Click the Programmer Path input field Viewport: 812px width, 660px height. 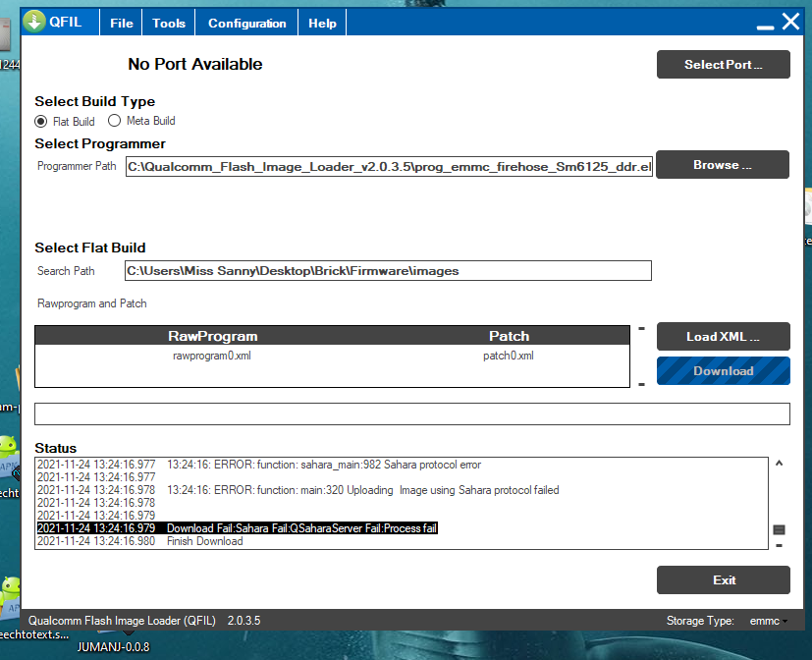[389, 167]
